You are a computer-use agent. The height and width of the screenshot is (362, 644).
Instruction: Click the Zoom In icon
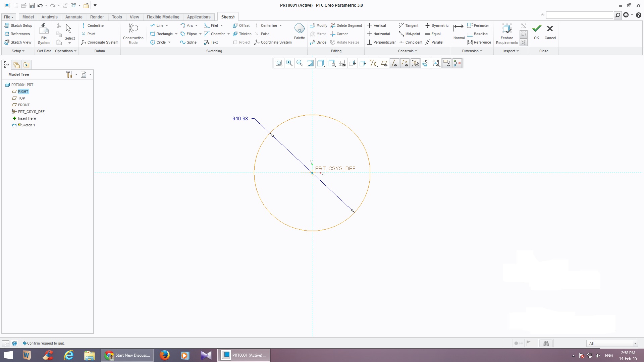tap(289, 63)
